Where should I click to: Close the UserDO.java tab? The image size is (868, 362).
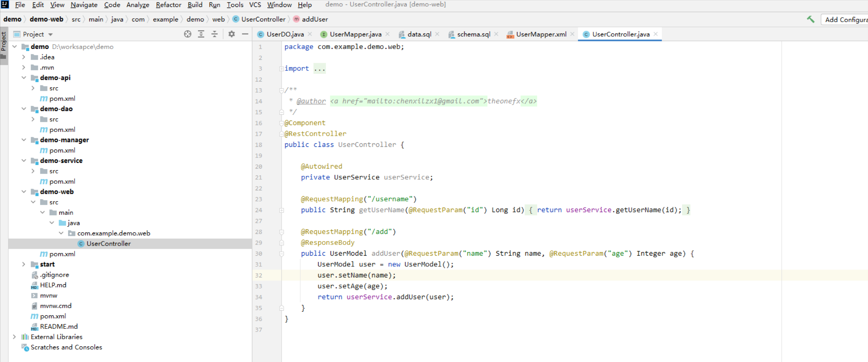point(310,34)
